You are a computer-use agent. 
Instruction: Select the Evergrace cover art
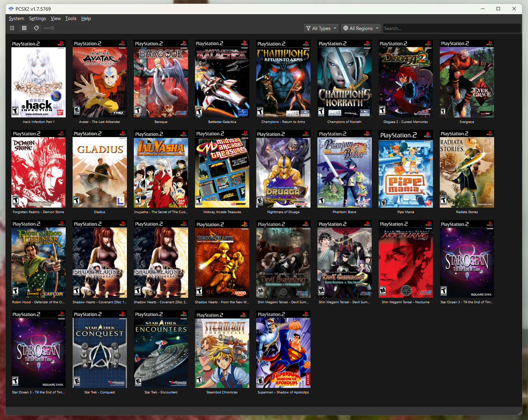(467, 78)
